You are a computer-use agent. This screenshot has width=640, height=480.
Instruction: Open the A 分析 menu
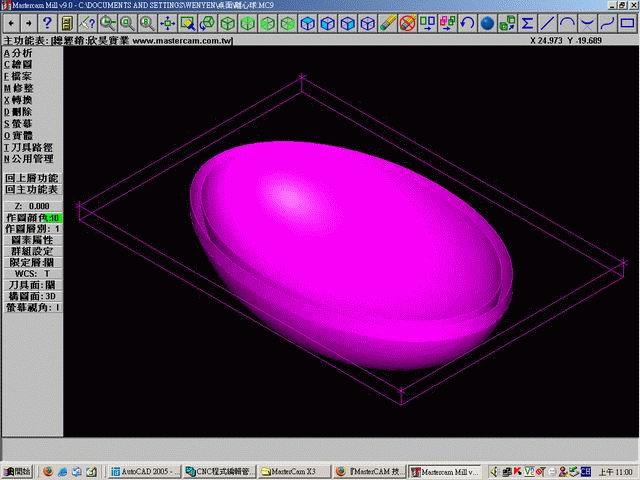tap(18, 53)
